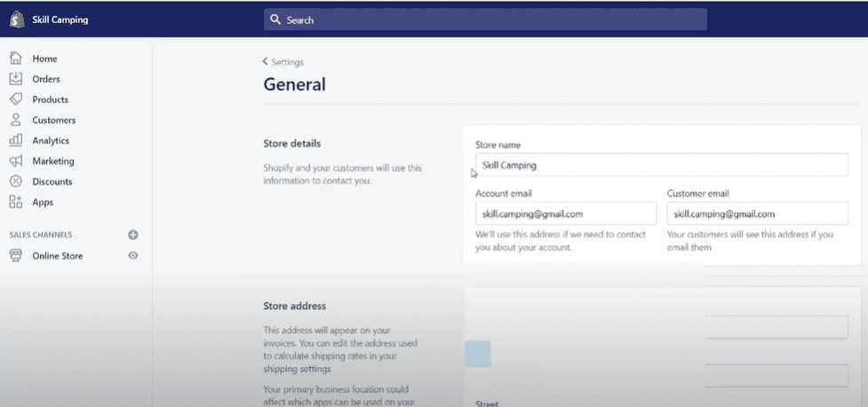
Task: Add a sales channel with the plus icon
Action: click(133, 235)
